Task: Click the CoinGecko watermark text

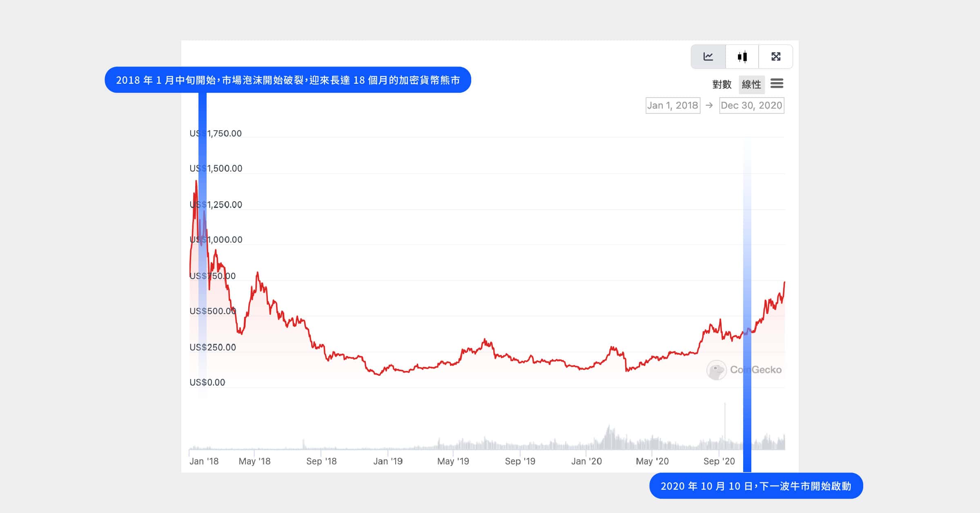Action: [755, 370]
